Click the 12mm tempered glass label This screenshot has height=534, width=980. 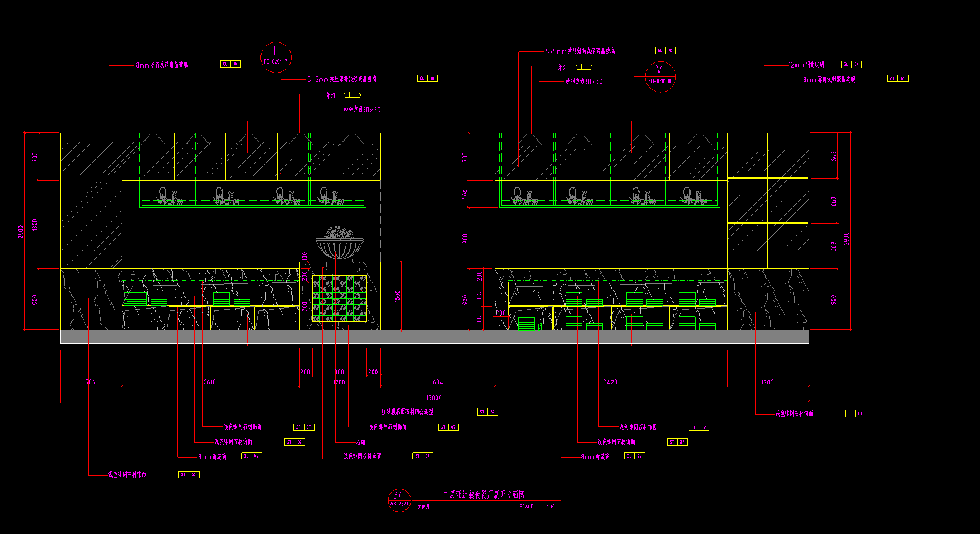pyautogui.click(x=806, y=65)
